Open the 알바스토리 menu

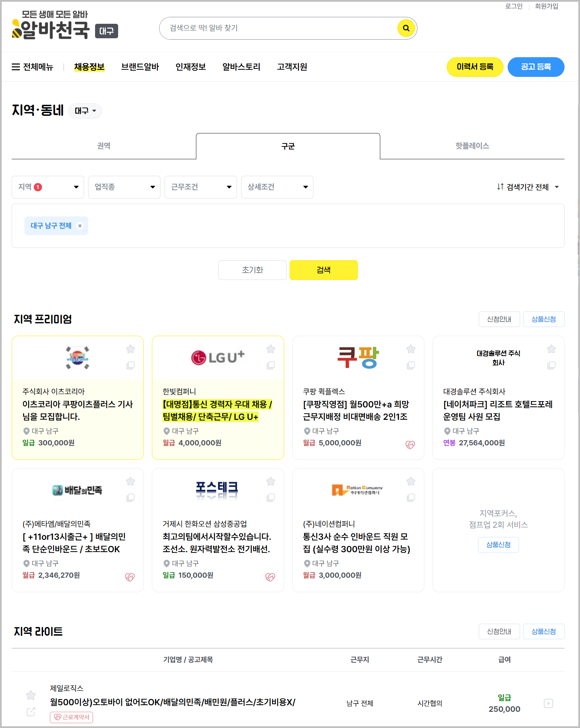coord(241,67)
